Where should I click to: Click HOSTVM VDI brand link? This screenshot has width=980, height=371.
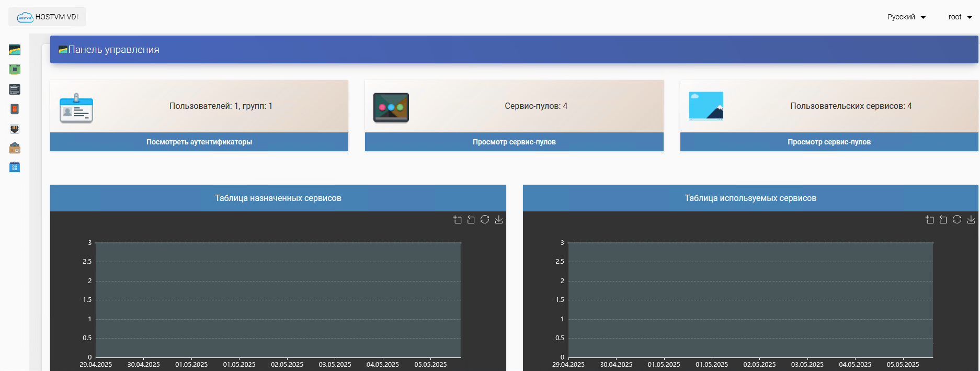pos(48,17)
